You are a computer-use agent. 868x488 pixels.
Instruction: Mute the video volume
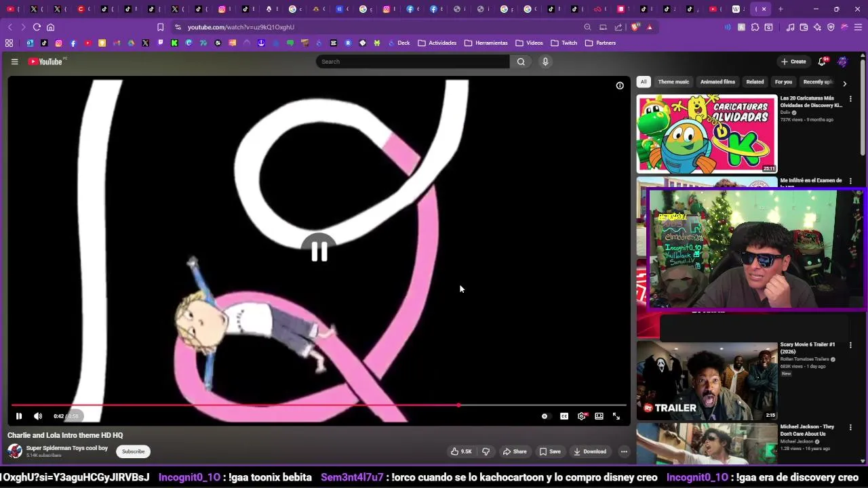pyautogui.click(x=38, y=416)
